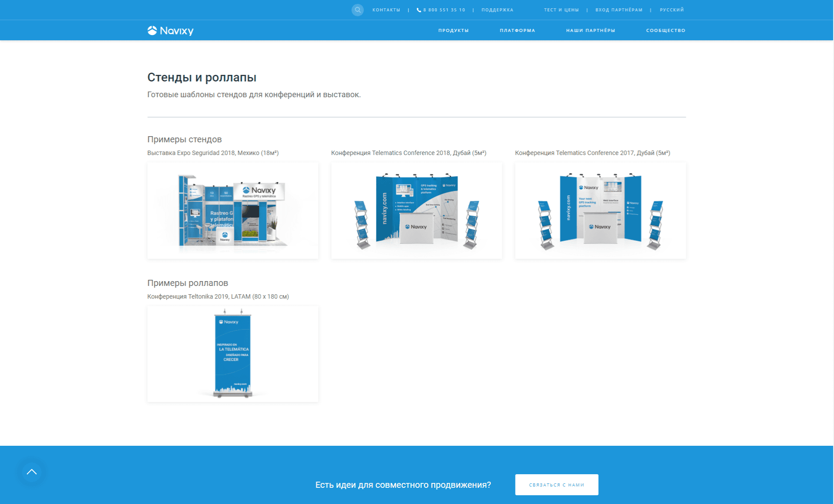The height and width of the screenshot is (504, 834).
Task: Open Telematics Conference 2017 stand thumbnail
Action: tap(600, 211)
